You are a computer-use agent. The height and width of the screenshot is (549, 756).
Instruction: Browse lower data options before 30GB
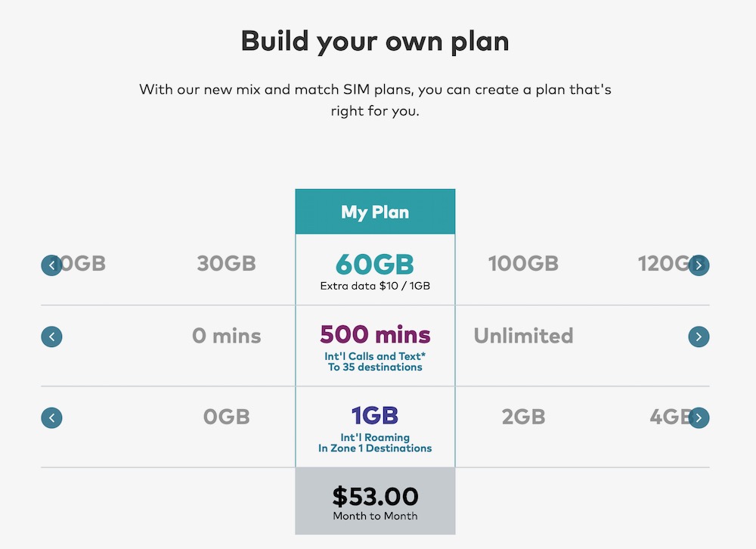pos(51,265)
